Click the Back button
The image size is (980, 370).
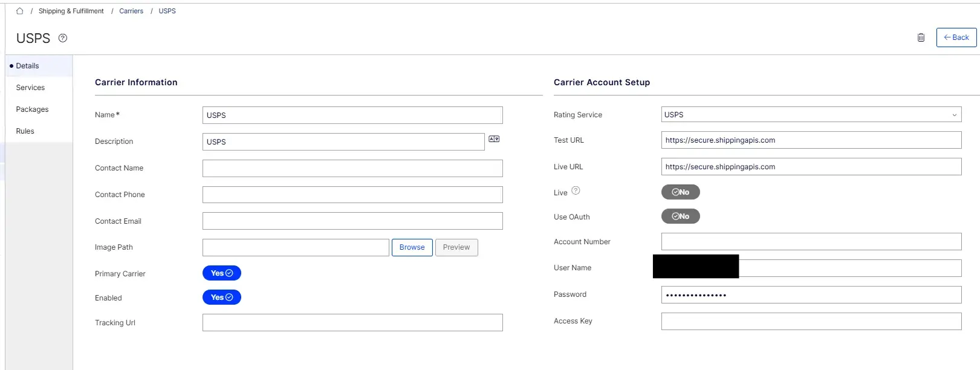(x=956, y=37)
